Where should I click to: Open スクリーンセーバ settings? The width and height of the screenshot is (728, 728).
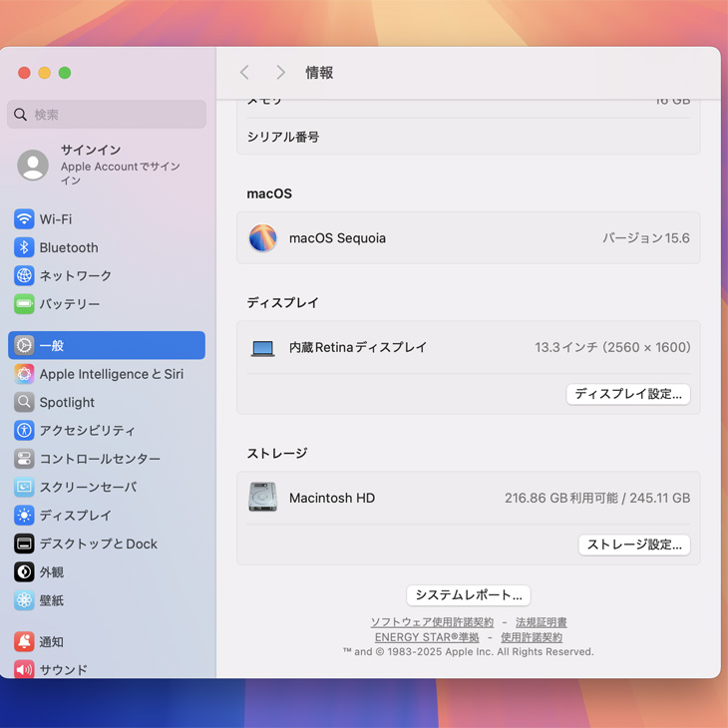(x=88, y=487)
